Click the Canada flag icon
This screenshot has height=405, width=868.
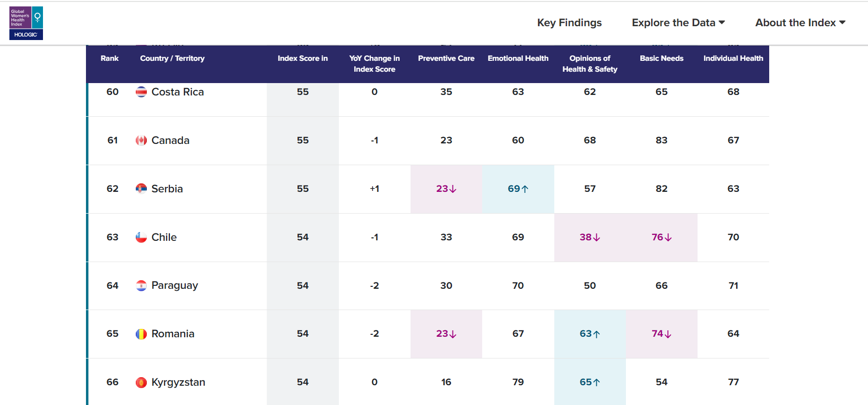[x=141, y=140]
